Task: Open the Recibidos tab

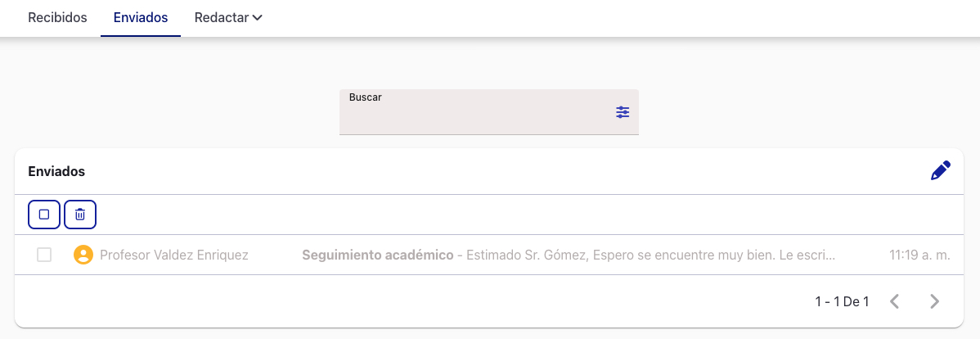Action: point(57,17)
